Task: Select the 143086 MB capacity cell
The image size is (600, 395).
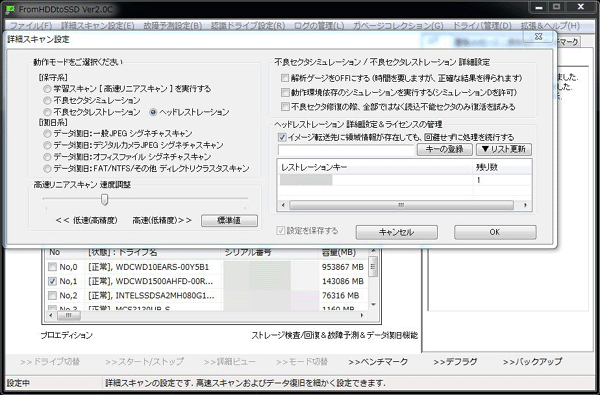Action: (343, 281)
